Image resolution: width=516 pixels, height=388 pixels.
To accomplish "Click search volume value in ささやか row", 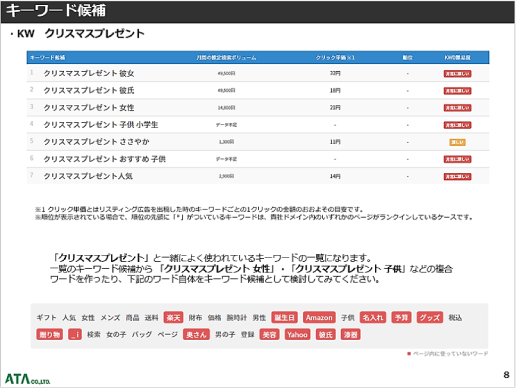I will tap(226, 142).
